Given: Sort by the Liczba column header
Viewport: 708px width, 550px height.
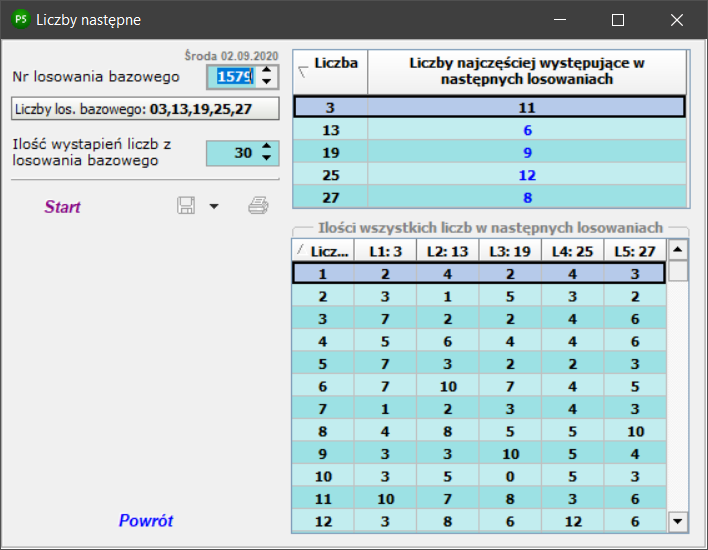Looking at the screenshot, I should 331,72.
